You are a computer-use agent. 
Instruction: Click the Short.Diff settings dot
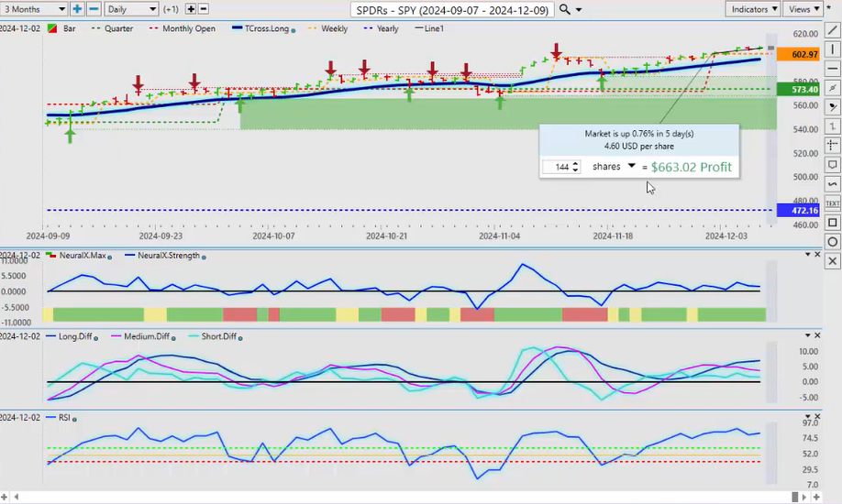coord(240,338)
